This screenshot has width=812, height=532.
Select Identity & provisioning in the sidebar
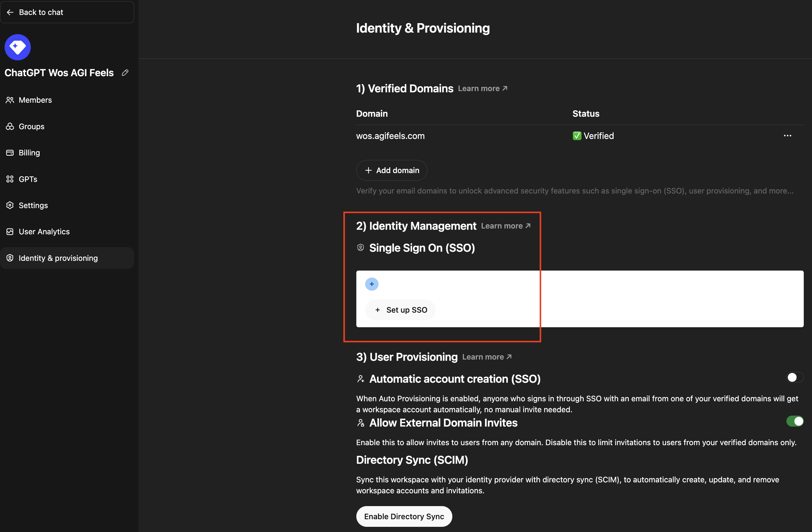tap(58, 258)
